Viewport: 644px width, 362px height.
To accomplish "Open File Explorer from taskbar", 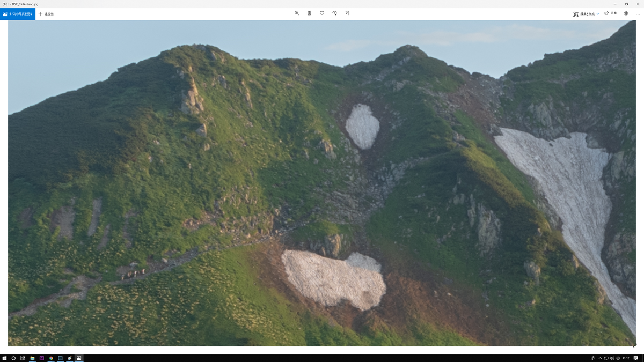I will [32, 358].
